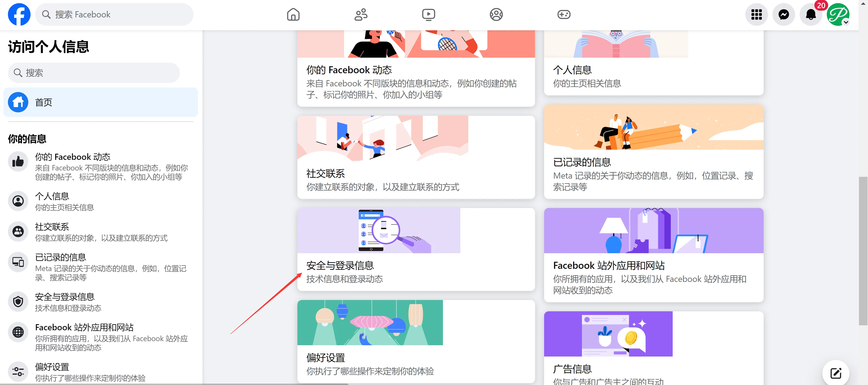Image resolution: width=868 pixels, height=385 pixels.
Task: Open sidebar item 社交联系
Action: (x=101, y=232)
